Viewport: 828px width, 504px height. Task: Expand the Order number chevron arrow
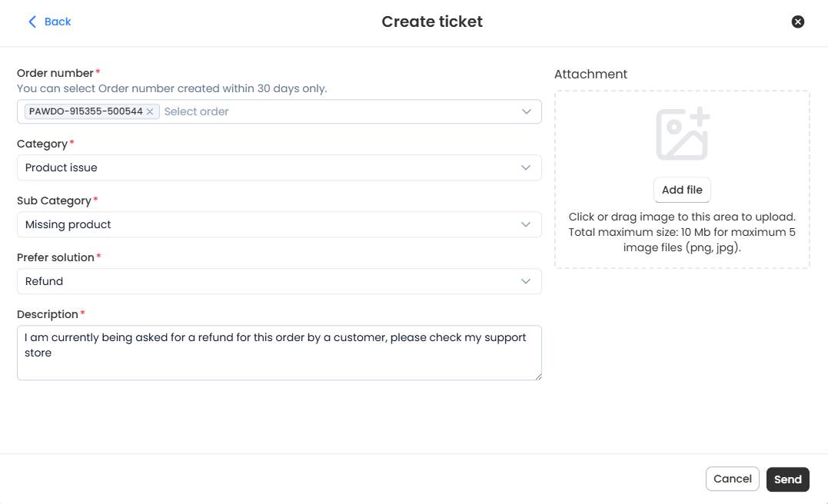coord(526,111)
